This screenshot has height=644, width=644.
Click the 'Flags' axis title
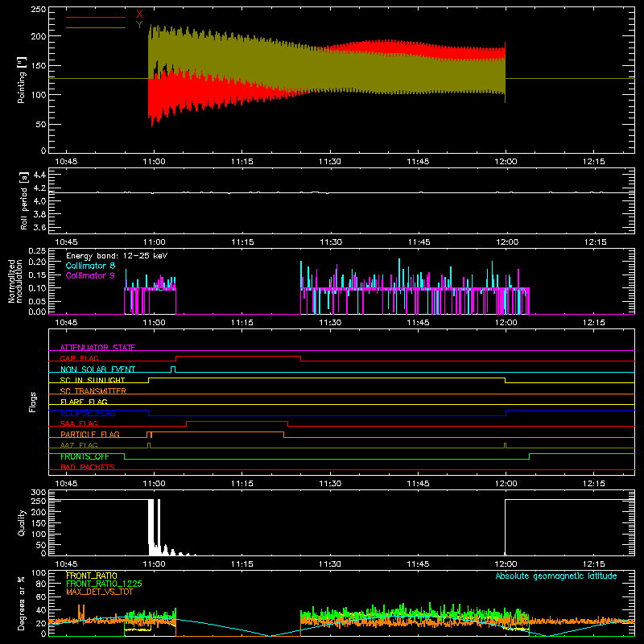pyautogui.click(x=32, y=402)
